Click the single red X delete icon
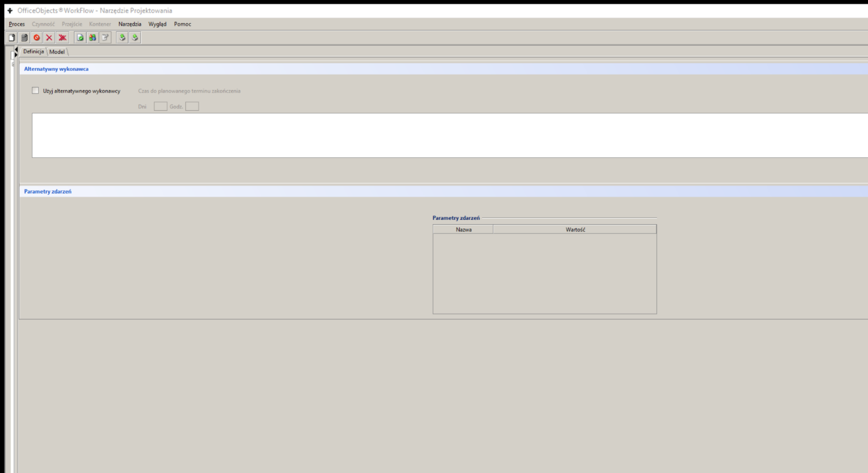The width and height of the screenshot is (868, 473). pos(49,38)
